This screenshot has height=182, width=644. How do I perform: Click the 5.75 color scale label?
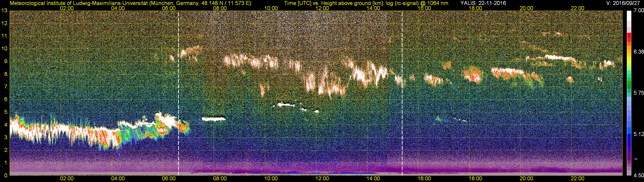click(638, 93)
